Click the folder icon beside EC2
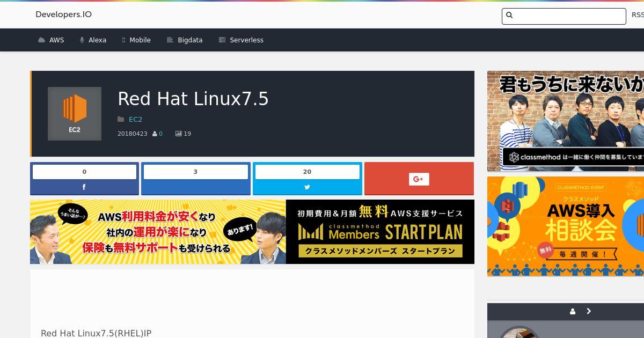Viewport: 644px width, 338px height. 121,120
